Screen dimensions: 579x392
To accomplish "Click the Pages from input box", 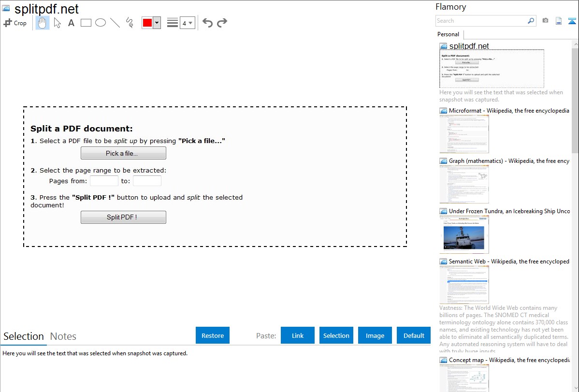I will 104,181.
